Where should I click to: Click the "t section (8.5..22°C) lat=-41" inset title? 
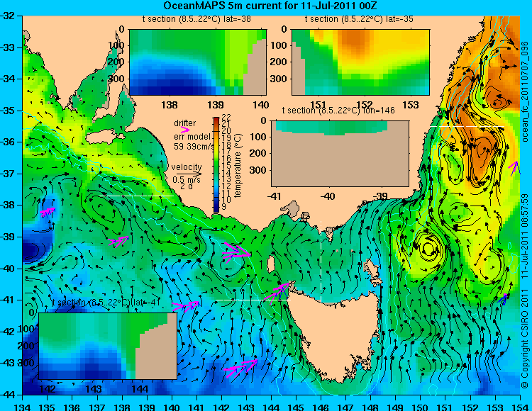tap(106, 303)
